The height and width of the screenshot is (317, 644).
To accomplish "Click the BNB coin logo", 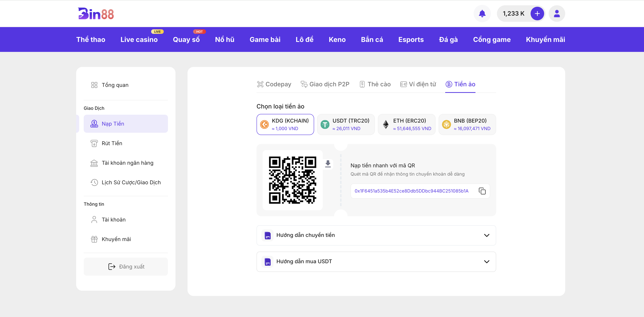I will (446, 124).
